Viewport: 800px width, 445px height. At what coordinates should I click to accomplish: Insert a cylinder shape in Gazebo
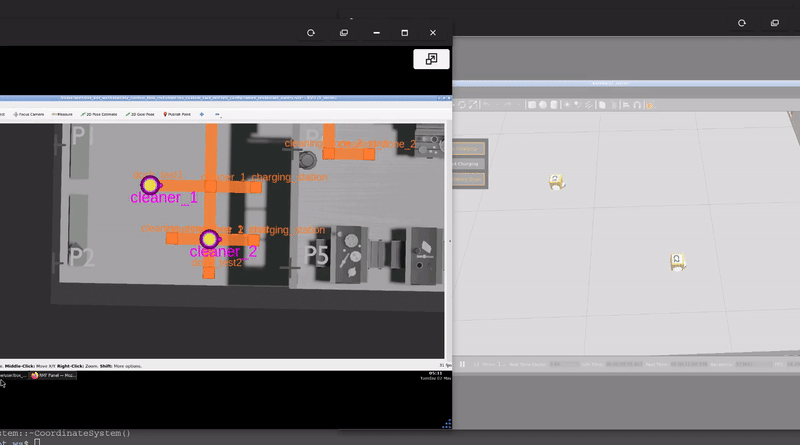(554, 105)
